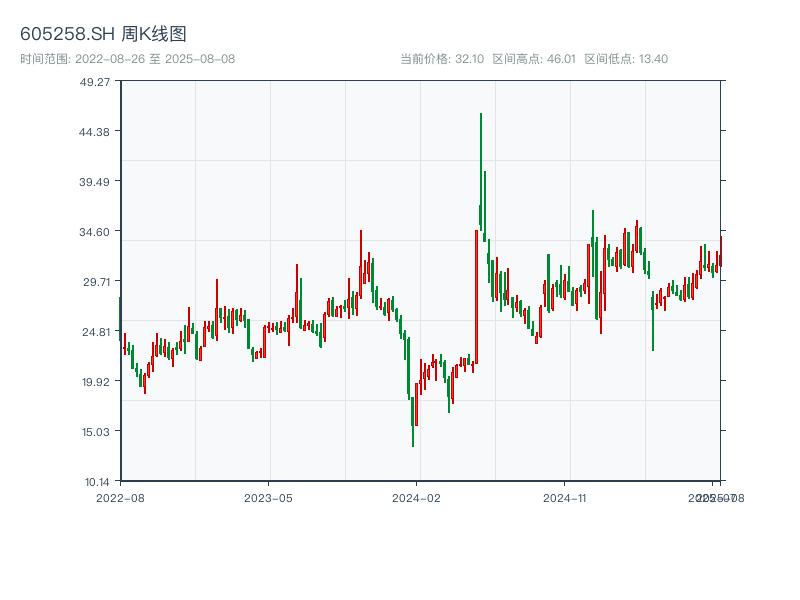Viewport: 800px width, 600px height.
Task: Click the 29.71 y-axis price label
Action: point(96,282)
